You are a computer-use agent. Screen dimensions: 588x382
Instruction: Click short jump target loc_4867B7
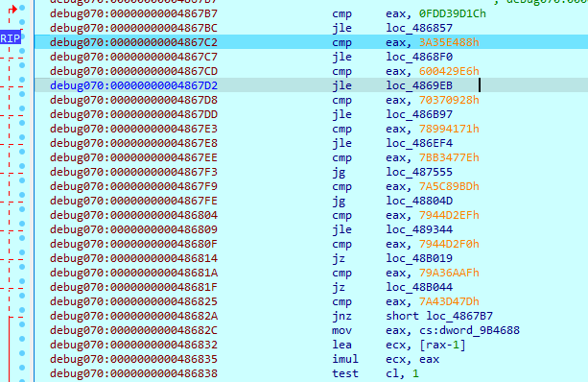point(459,316)
